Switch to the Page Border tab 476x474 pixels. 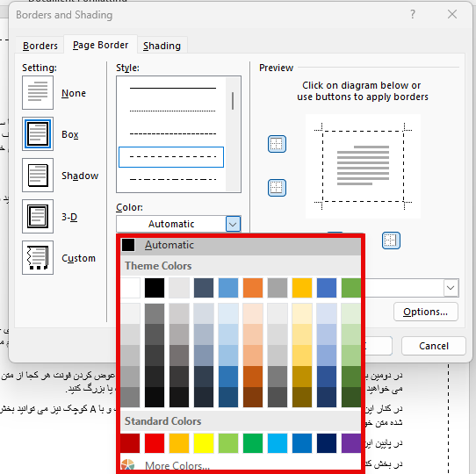(x=100, y=45)
